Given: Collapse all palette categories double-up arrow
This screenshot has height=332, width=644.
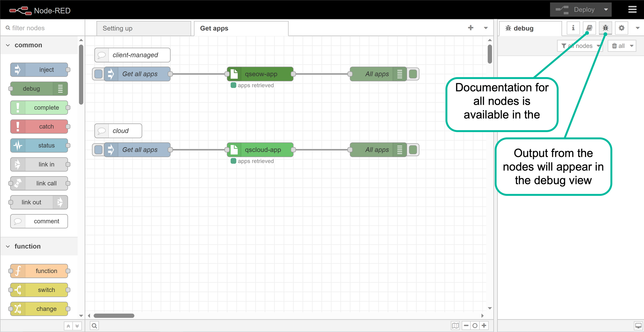Looking at the screenshot, I should coord(68,326).
